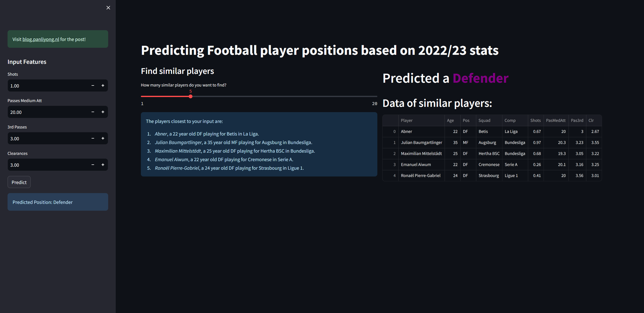Image resolution: width=644 pixels, height=313 pixels.
Task: Open the blog.panliyong.nl link
Action: 41,39
